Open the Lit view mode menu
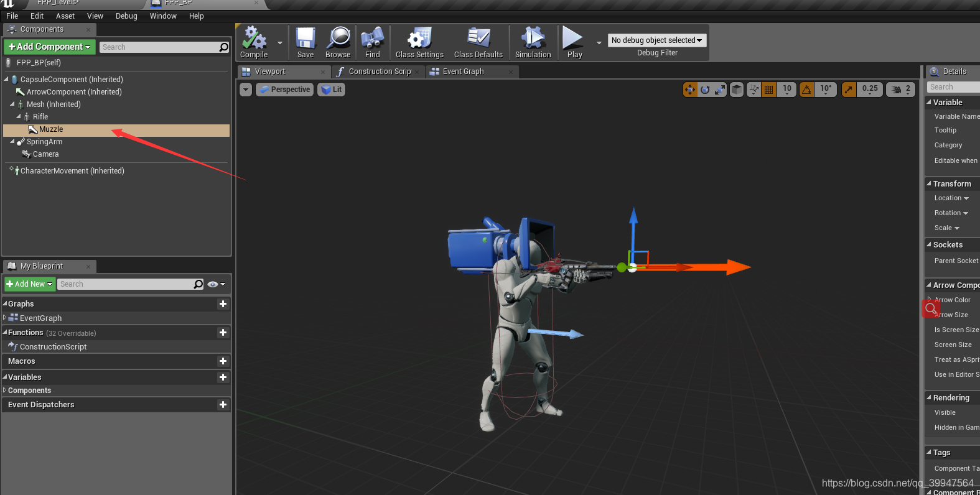Viewport: 980px width, 495px height. click(332, 90)
